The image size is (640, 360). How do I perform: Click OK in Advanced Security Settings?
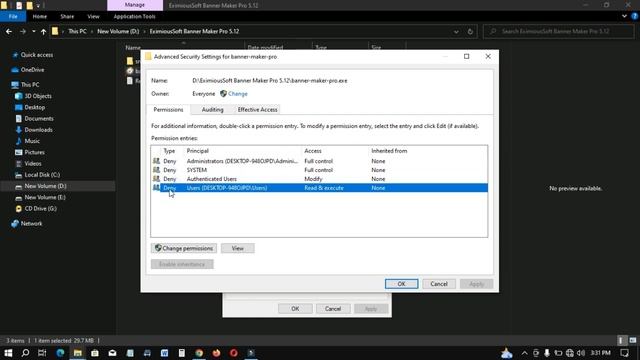401,284
